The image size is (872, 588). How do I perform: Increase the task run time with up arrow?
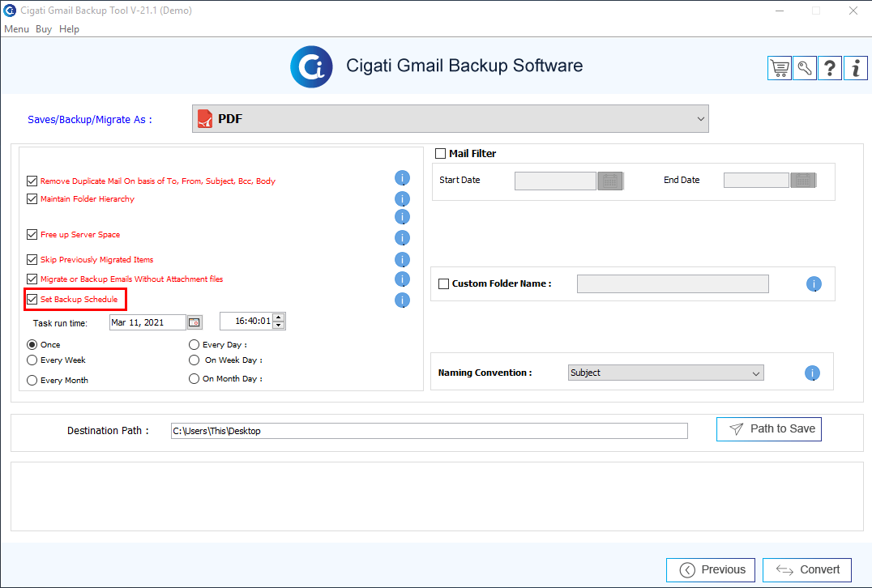click(x=279, y=317)
